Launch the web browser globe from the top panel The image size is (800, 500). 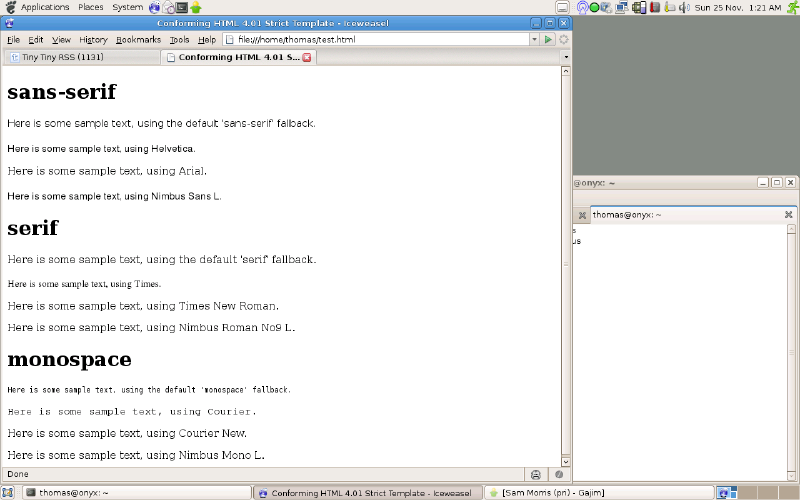155,7
